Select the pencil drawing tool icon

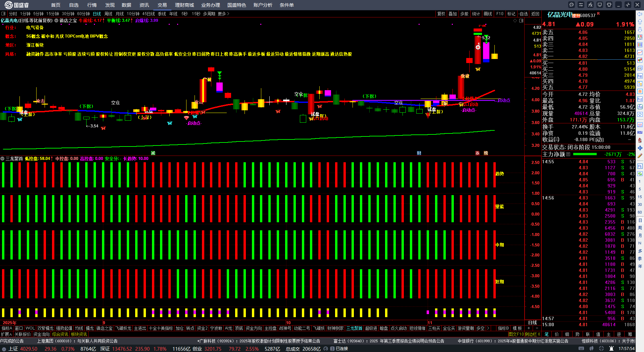(x=640, y=156)
